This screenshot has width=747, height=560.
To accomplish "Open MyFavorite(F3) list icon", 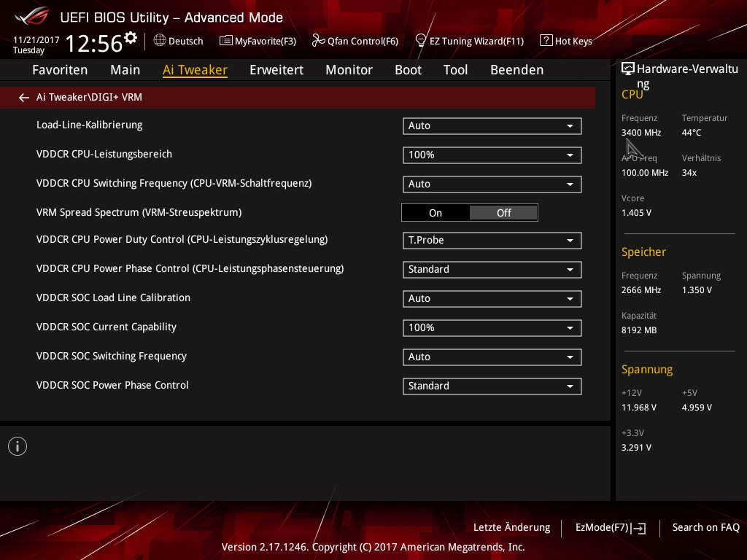I will [x=226, y=41].
